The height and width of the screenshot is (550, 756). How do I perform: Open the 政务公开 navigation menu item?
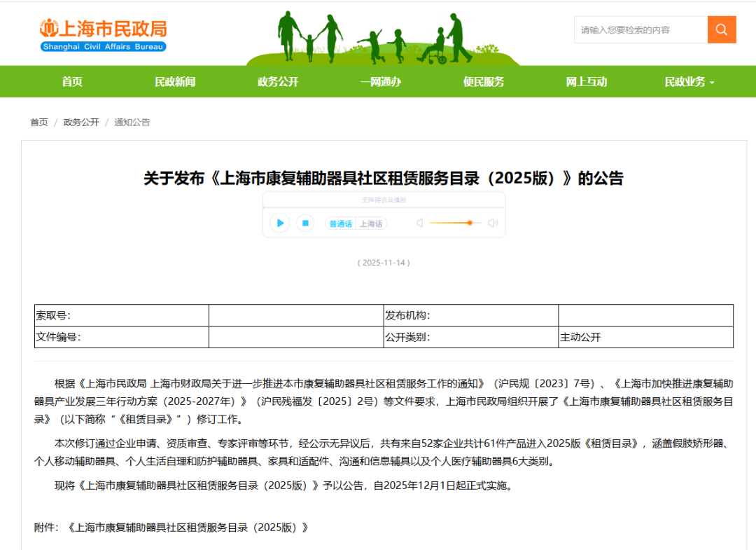278,82
